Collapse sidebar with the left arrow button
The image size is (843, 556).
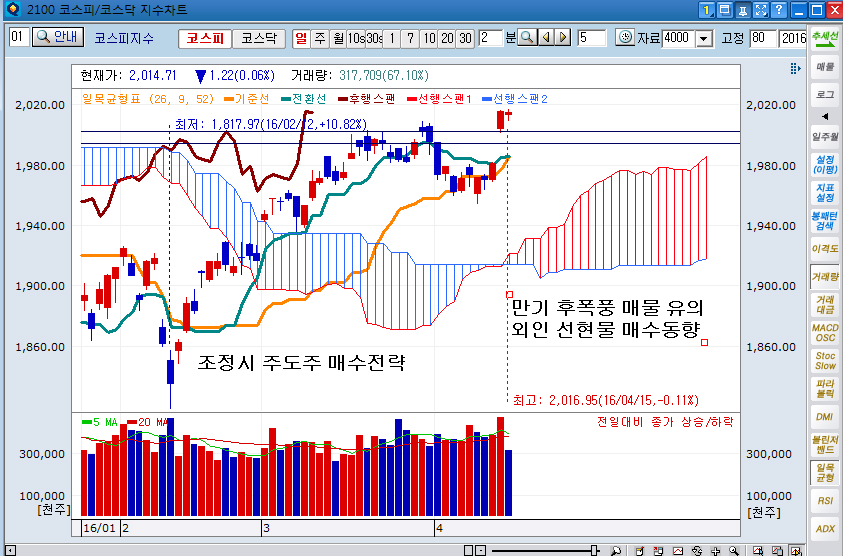(x=824, y=115)
